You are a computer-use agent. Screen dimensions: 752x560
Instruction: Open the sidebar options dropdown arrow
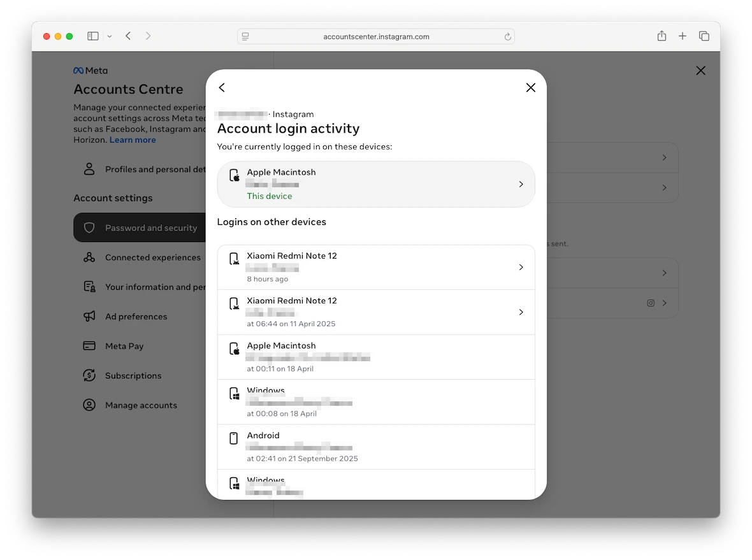[110, 36]
